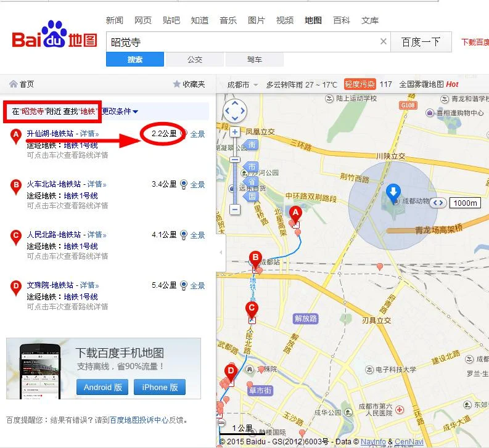
Task: Click the phone map ad thumbnail
Action: click(x=40, y=371)
